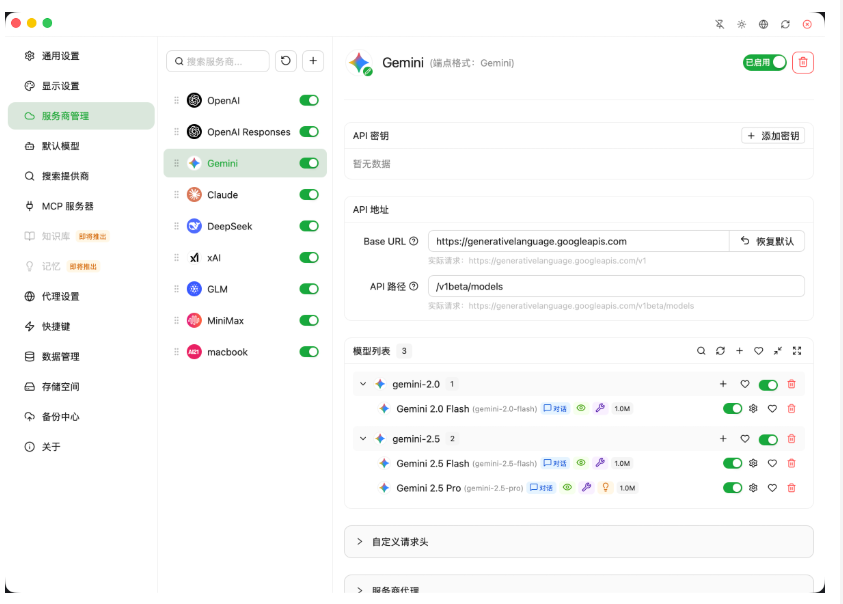Delete Gemini 2.5 Pro model

[791, 488]
